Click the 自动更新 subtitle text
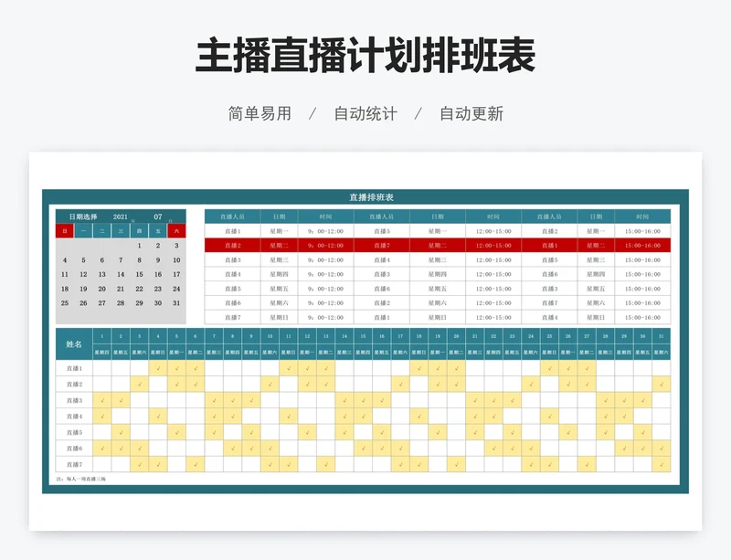This screenshot has width=731, height=560. pos(471,114)
